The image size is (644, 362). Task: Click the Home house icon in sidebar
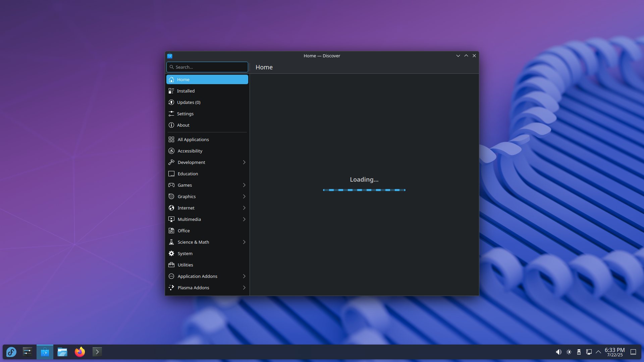[171, 79]
